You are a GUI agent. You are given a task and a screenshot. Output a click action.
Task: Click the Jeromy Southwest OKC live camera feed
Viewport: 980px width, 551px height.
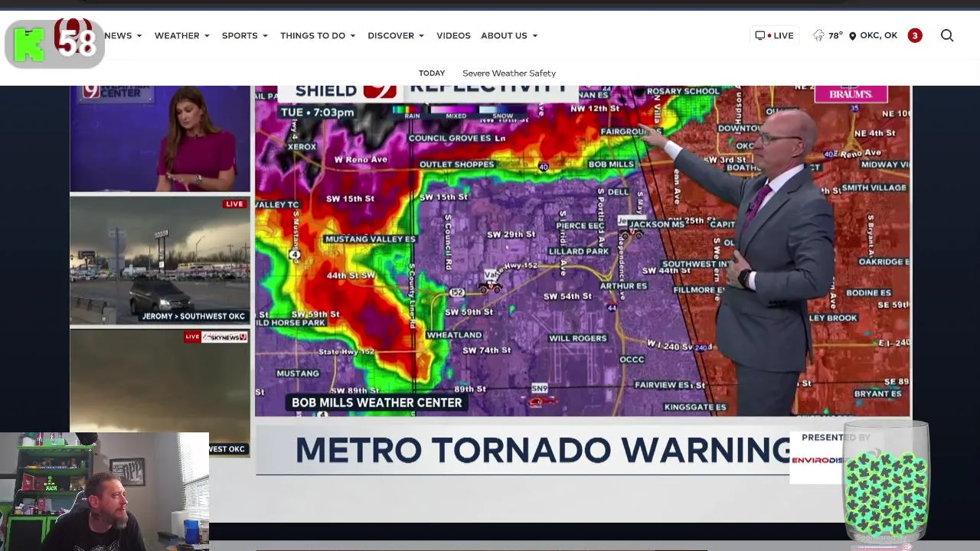tap(160, 261)
